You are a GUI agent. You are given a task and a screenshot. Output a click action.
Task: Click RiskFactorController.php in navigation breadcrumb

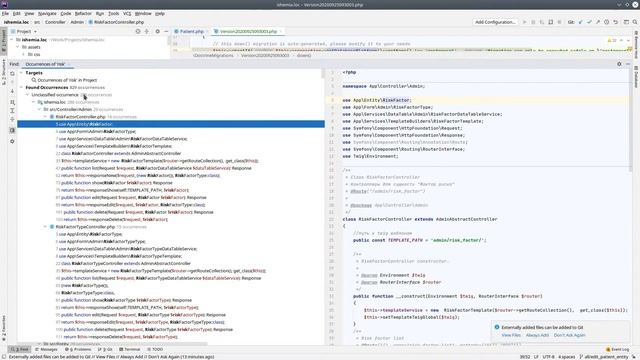click(116, 22)
